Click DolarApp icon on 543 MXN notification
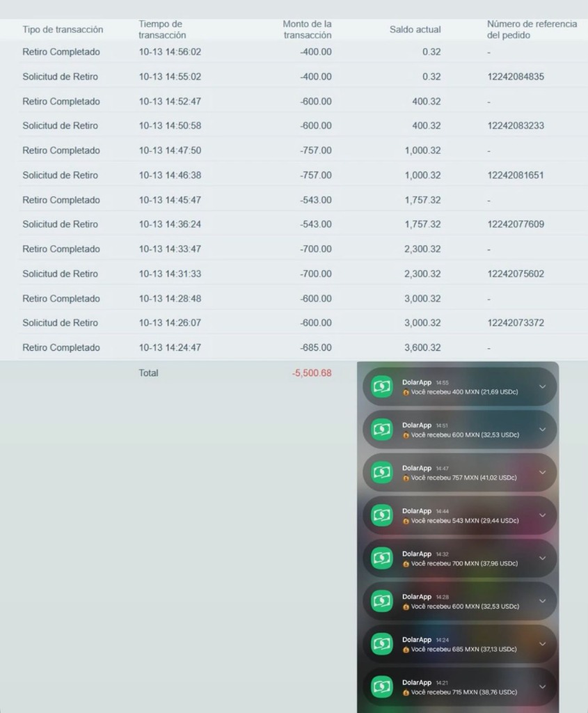588x713 pixels. point(382,515)
